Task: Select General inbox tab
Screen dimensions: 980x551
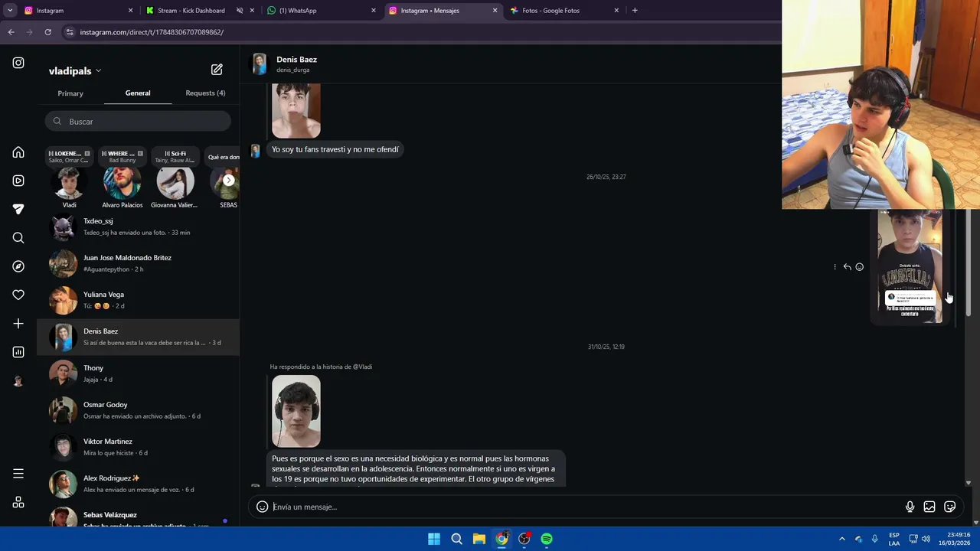Action: pos(138,93)
